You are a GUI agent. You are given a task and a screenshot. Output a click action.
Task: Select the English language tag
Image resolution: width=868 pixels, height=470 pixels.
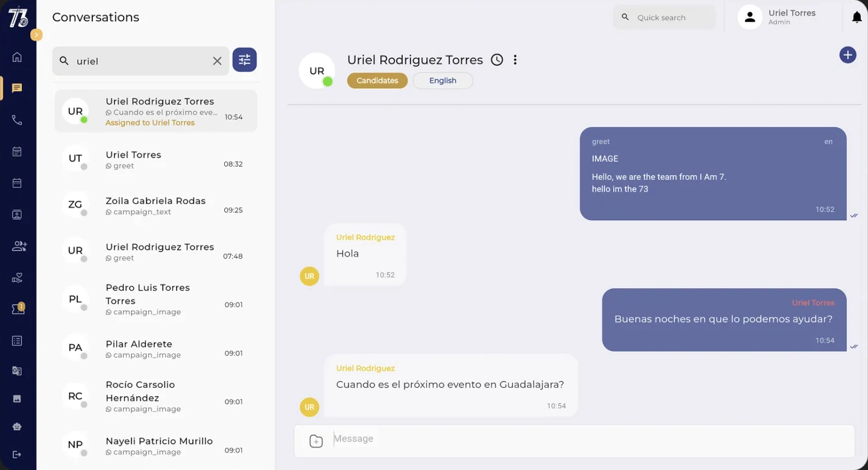click(x=442, y=80)
